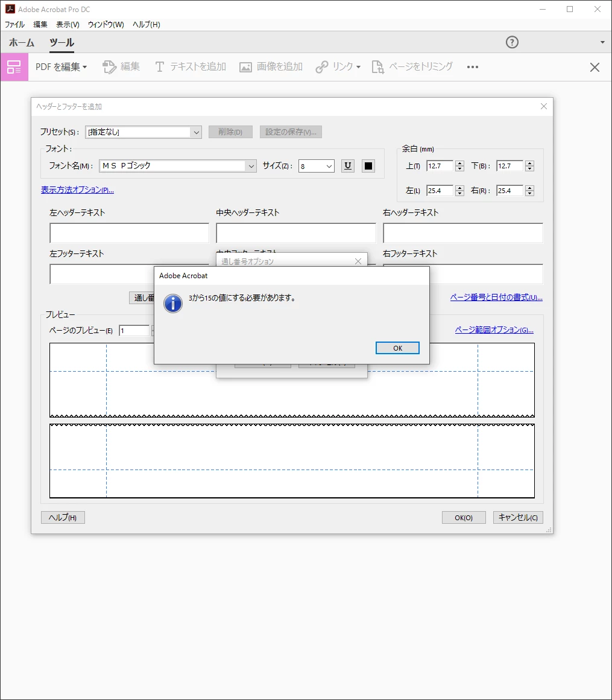612x700 pixels.
Task: Open the プリセット dropdown
Action: pos(143,132)
